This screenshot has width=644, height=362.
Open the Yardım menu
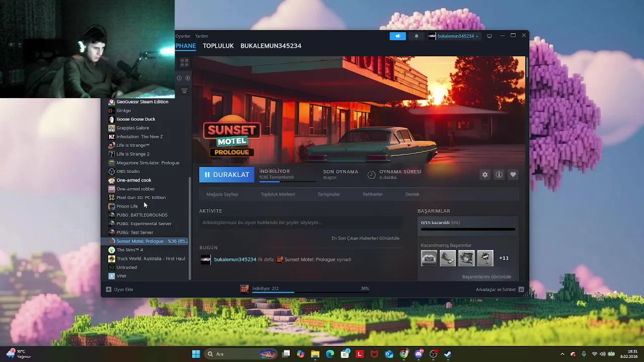[x=202, y=36]
